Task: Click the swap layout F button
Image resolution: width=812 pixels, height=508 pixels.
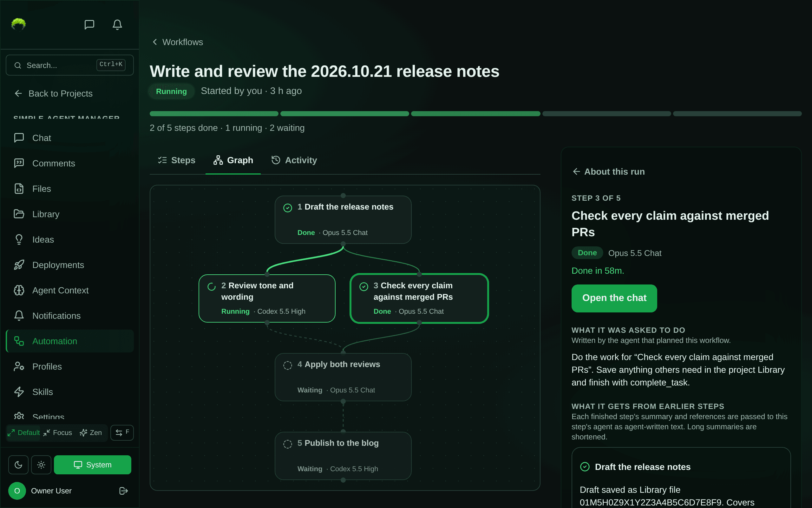Action: [x=122, y=433]
